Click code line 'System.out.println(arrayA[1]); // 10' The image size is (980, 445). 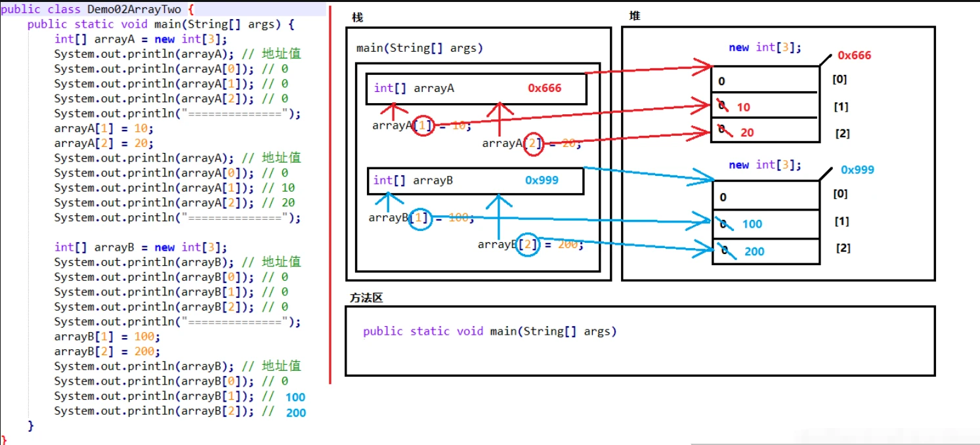(175, 188)
